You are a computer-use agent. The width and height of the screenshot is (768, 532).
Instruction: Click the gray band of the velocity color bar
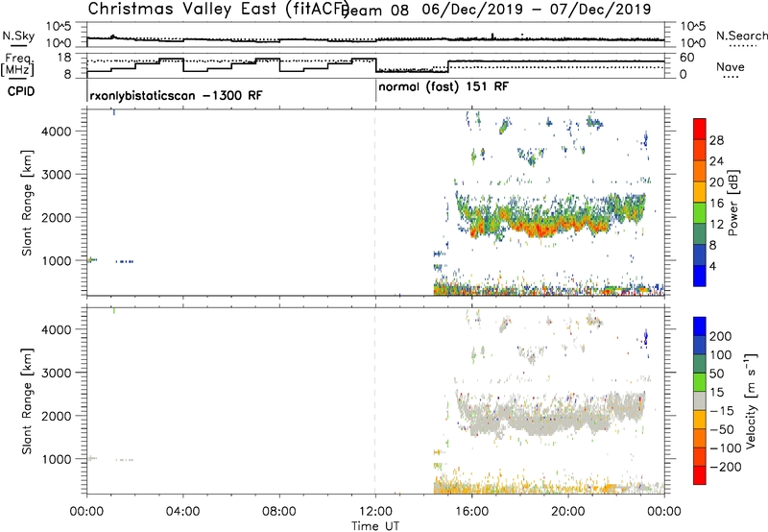tap(700, 401)
